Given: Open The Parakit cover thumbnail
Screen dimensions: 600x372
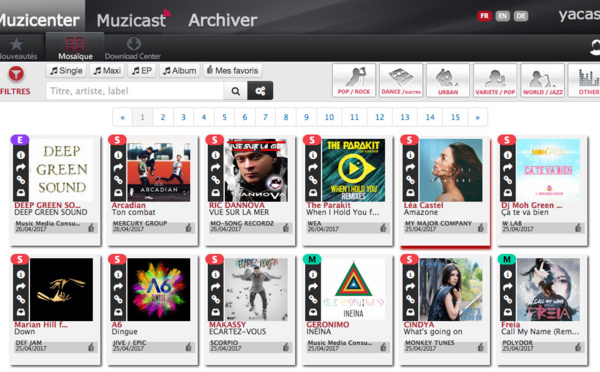Looking at the screenshot, I should [x=354, y=170].
